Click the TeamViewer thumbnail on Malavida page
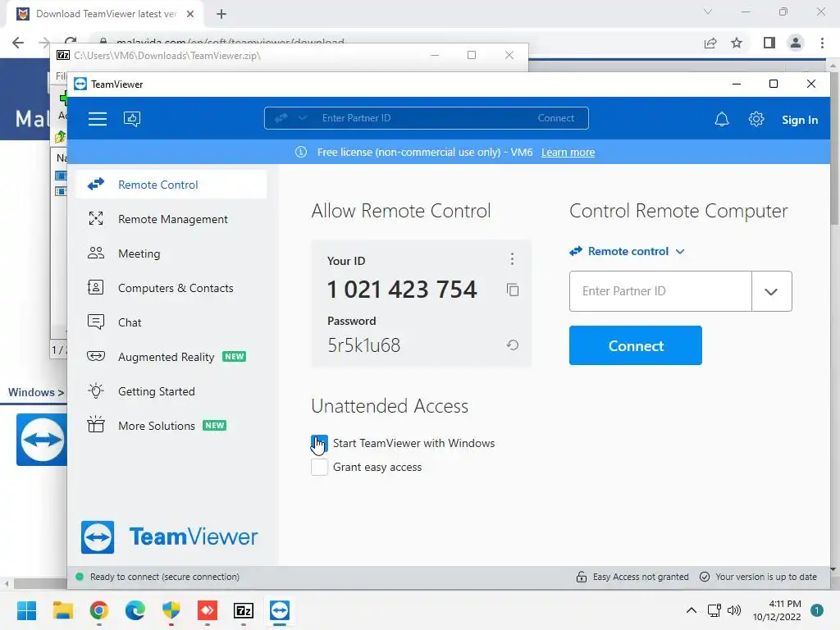This screenshot has width=840, height=630. tap(42, 440)
